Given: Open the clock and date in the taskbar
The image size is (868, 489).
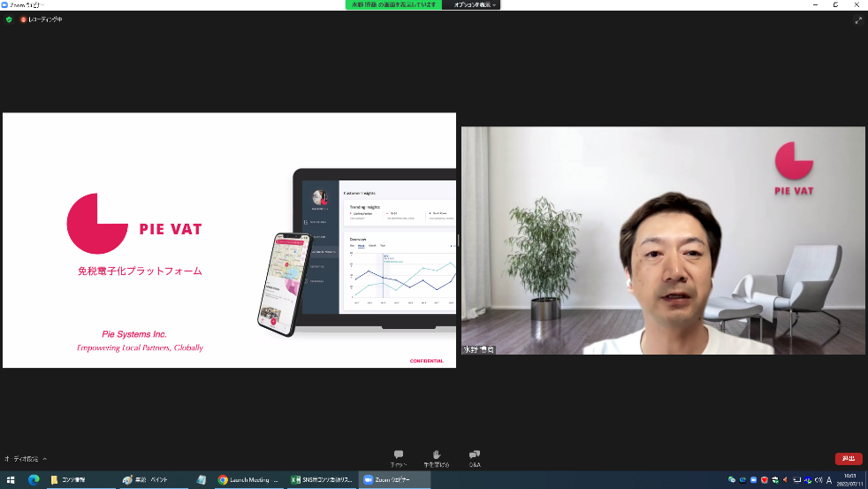Looking at the screenshot, I should click(x=849, y=479).
